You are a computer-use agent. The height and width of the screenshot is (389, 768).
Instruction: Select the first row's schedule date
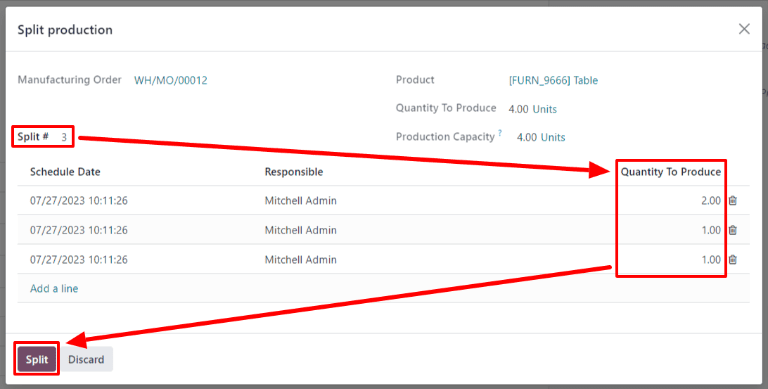click(x=79, y=200)
